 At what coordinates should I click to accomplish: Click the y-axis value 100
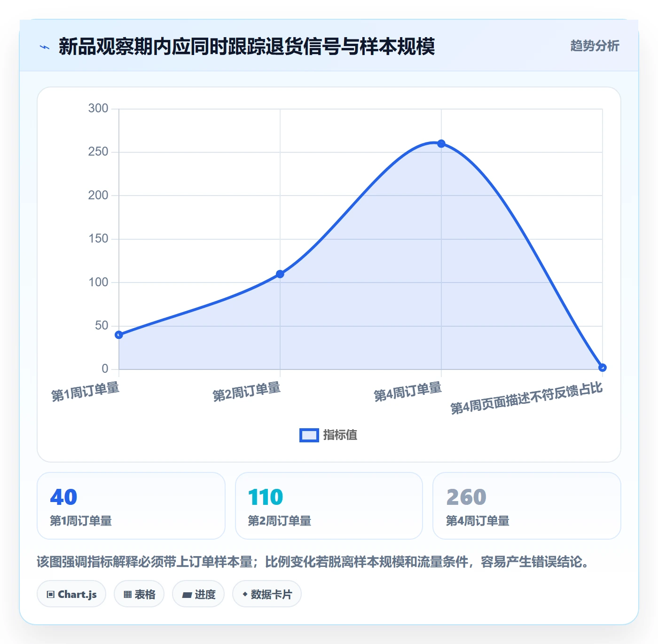[98, 282]
